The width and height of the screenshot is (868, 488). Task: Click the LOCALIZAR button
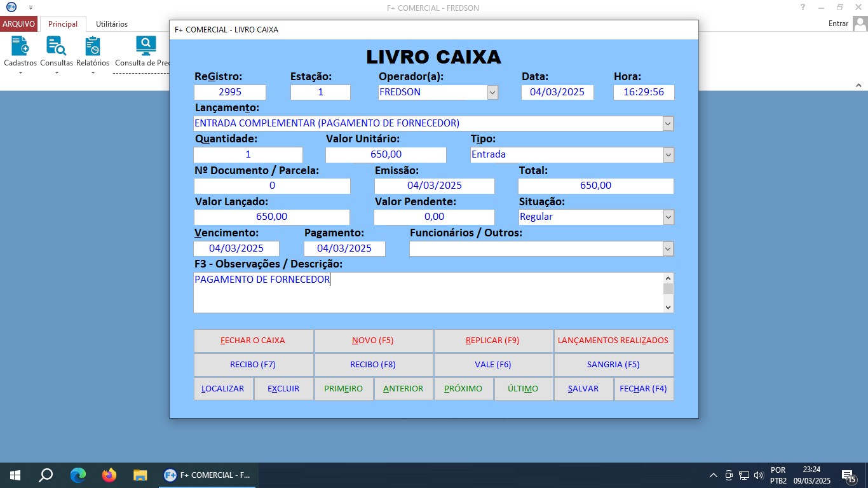(223, 389)
